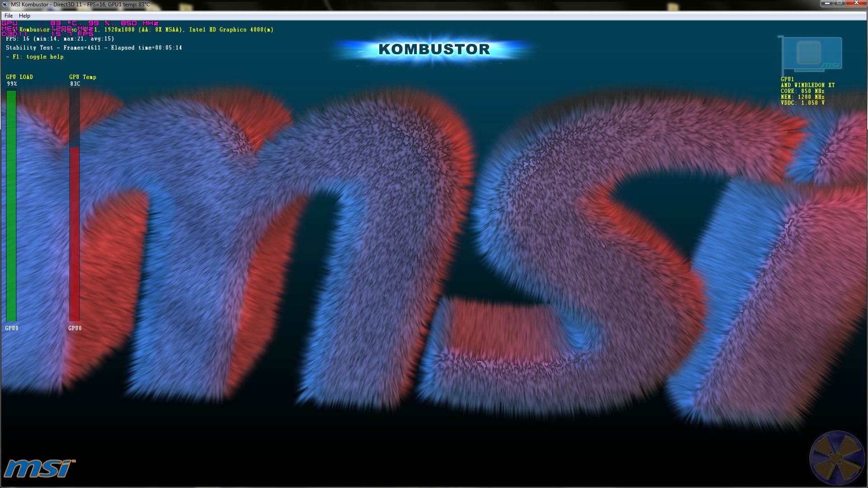Click the magenta GPU overlay line

pyautogui.click(x=80, y=23)
